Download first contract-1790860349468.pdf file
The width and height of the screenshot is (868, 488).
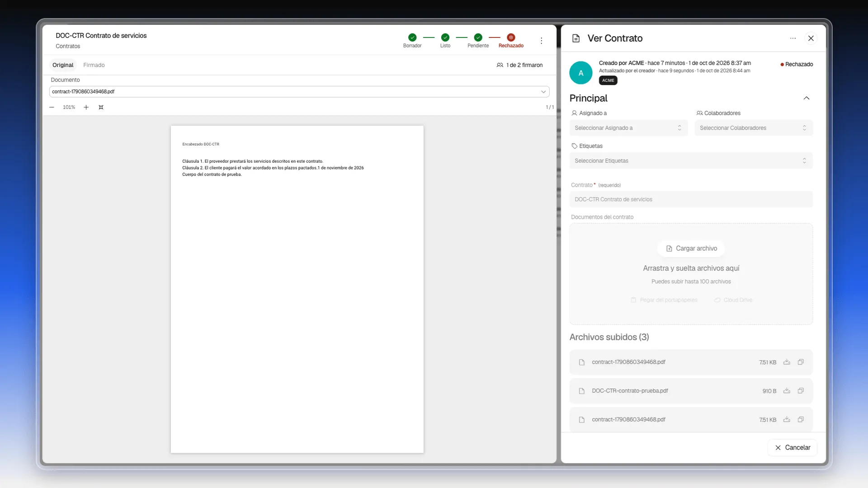tap(787, 362)
